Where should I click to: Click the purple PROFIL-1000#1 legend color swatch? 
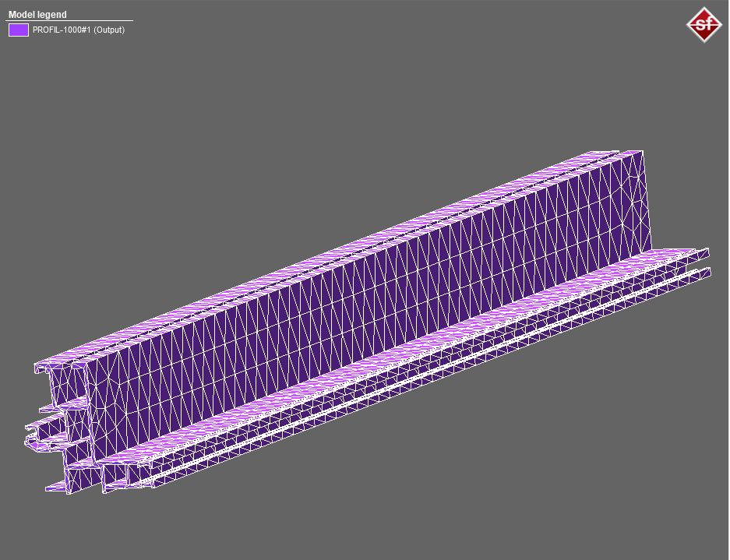pyautogui.click(x=19, y=30)
